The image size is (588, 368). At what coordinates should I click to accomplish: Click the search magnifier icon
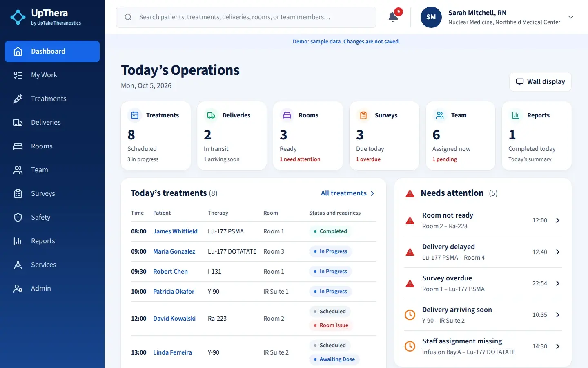point(128,17)
